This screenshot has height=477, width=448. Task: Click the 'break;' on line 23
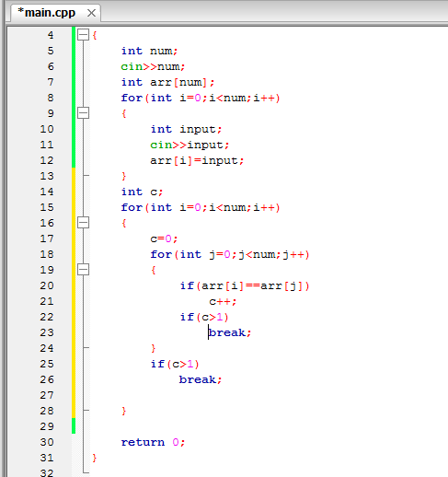pyautogui.click(x=230, y=332)
